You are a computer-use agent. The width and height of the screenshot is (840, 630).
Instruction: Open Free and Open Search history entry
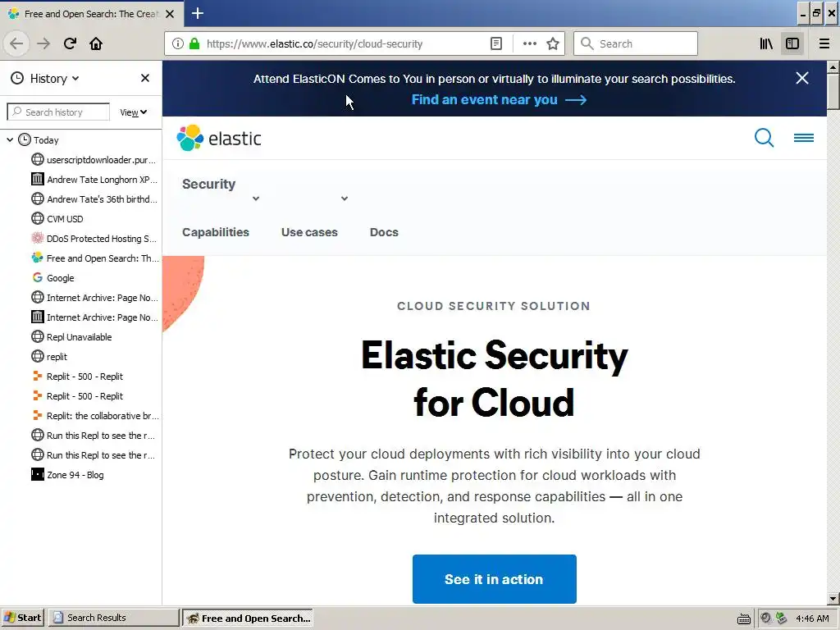coord(94,258)
